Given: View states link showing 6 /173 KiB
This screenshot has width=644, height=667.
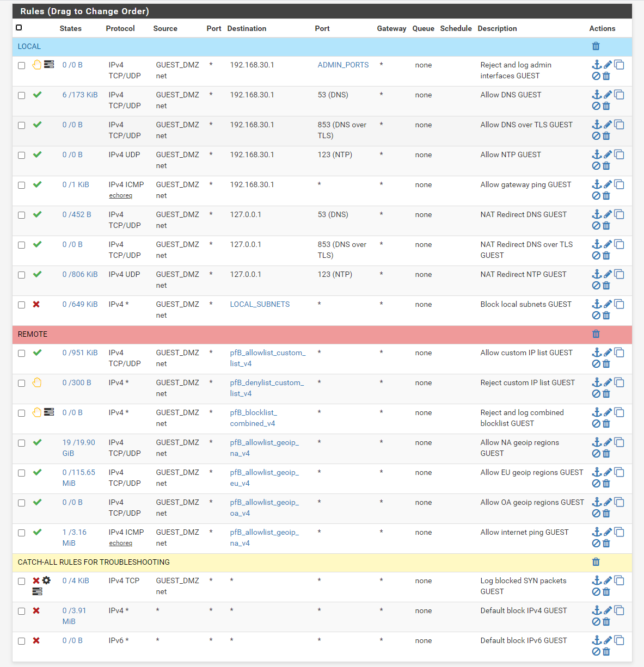Looking at the screenshot, I should pyautogui.click(x=80, y=95).
